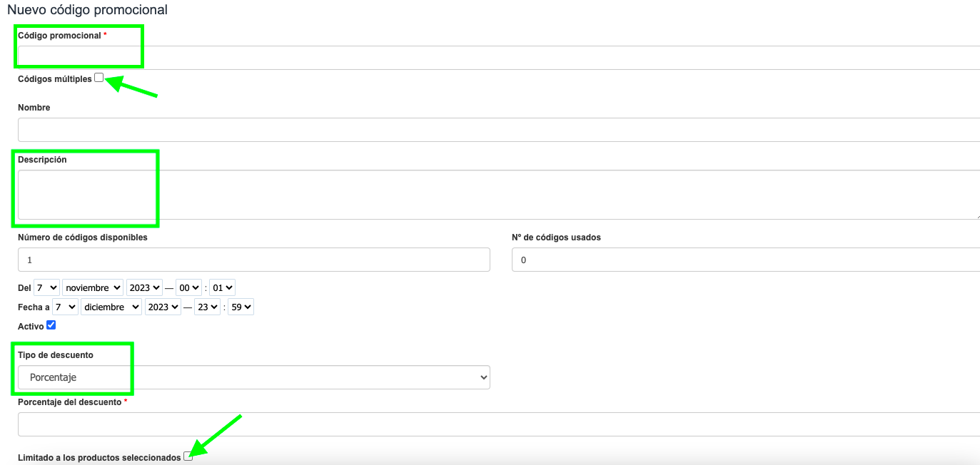Open the 23 hour dropdown
Screen dimensions: 980x465
pyautogui.click(x=207, y=307)
